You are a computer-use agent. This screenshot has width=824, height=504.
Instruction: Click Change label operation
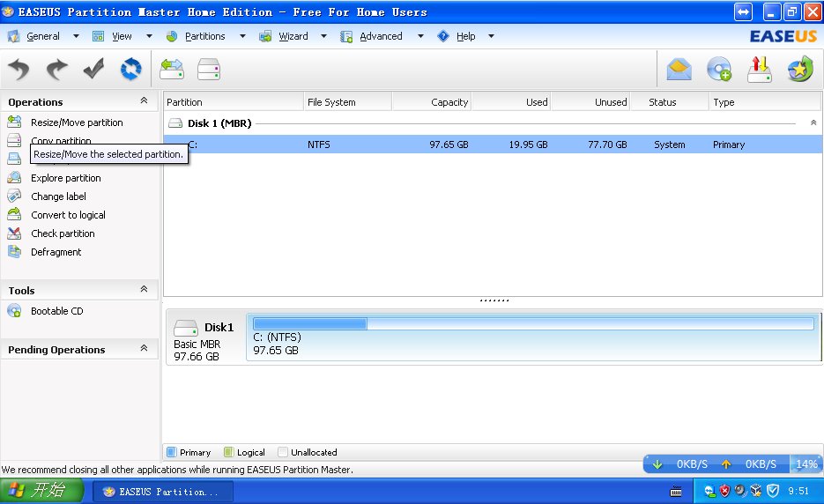(x=58, y=196)
